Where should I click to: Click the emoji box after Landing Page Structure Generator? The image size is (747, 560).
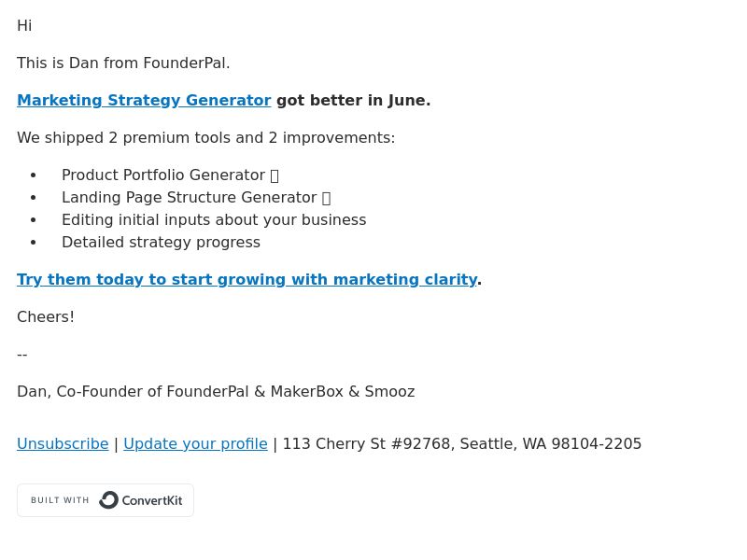326,198
